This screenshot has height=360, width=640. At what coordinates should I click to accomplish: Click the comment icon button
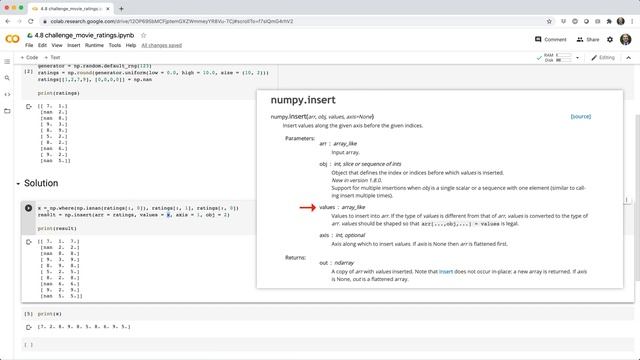pyautogui.click(x=551, y=40)
